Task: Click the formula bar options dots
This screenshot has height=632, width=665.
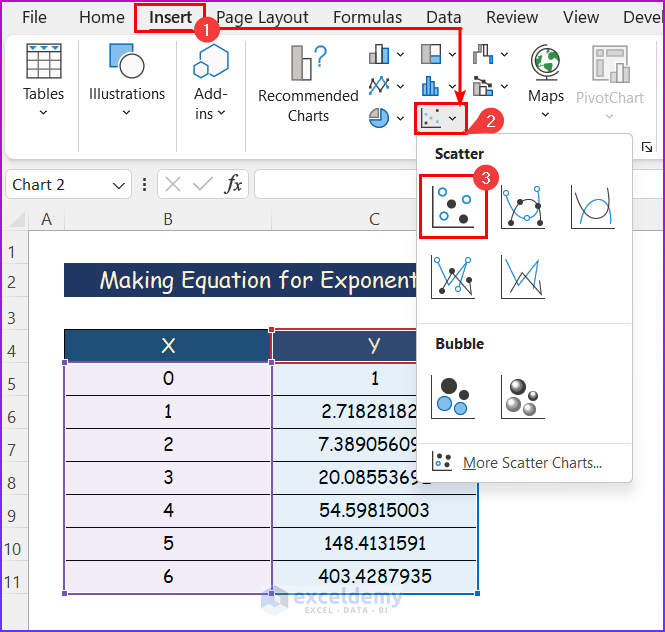Action: 145,185
